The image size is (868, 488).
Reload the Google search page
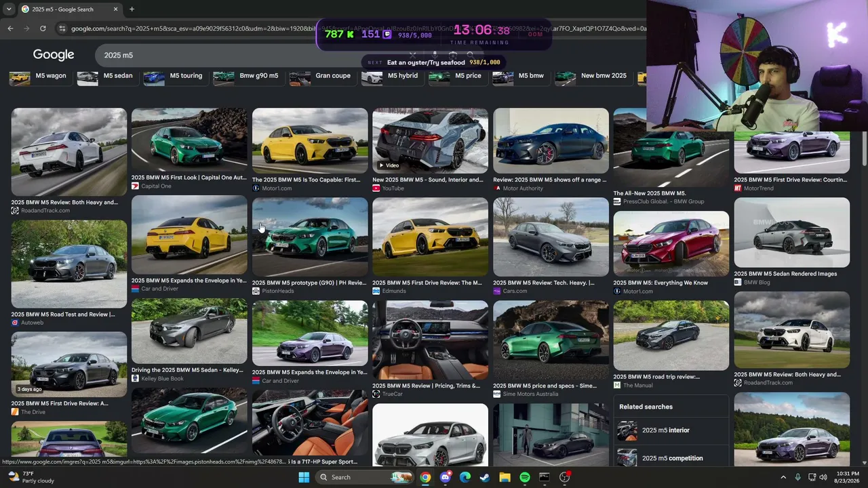pyautogui.click(x=43, y=28)
